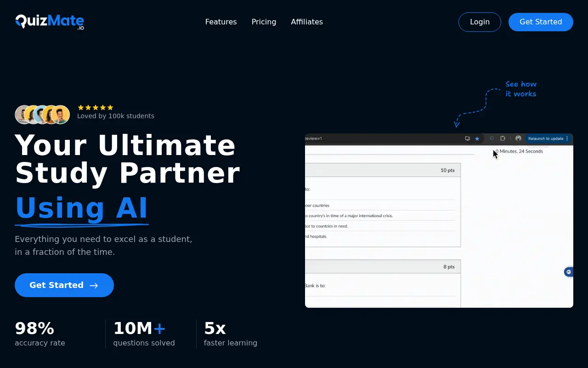Click the See how it works label
588x368 pixels.
521,89
